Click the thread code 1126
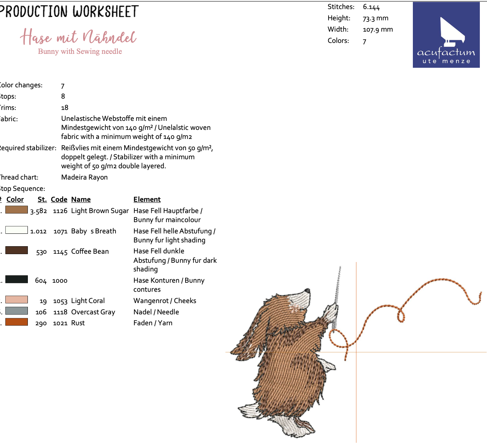This screenshot has width=487, height=448. pos(60,211)
